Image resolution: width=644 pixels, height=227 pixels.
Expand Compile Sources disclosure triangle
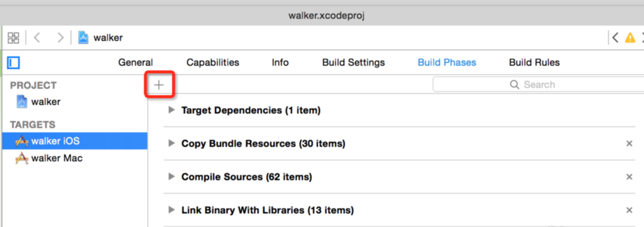click(x=171, y=176)
